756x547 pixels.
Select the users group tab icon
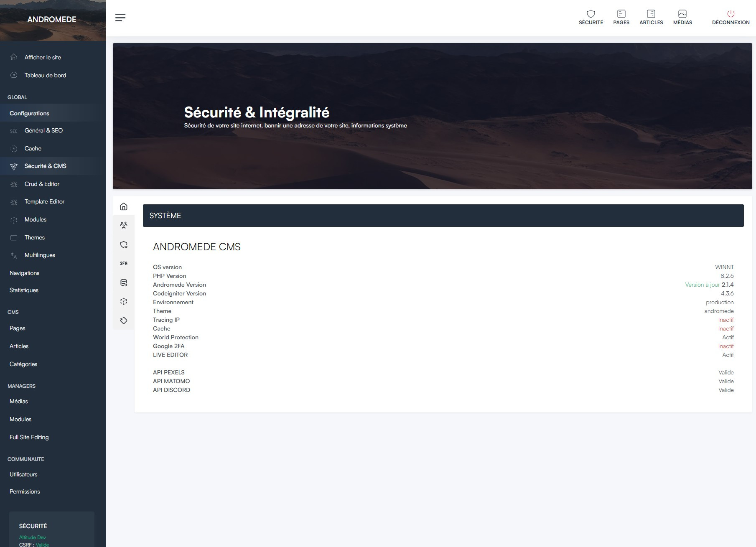click(x=124, y=225)
